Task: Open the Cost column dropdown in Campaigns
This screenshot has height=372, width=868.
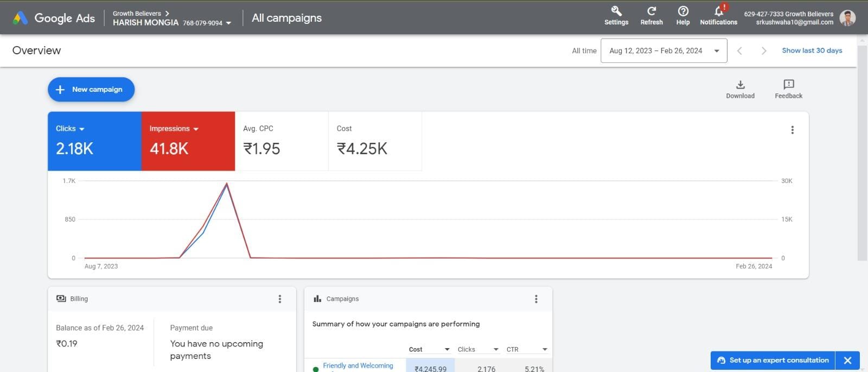Action: tap(447, 349)
